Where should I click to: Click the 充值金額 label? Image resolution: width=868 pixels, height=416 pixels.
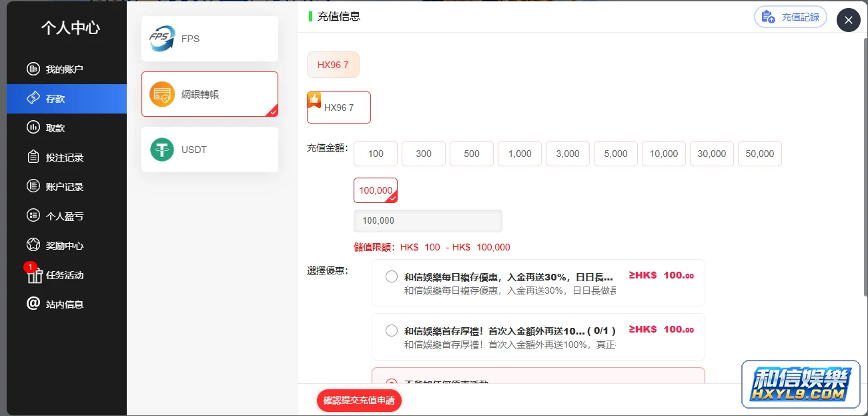pyautogui.click(x=328, y=148)
